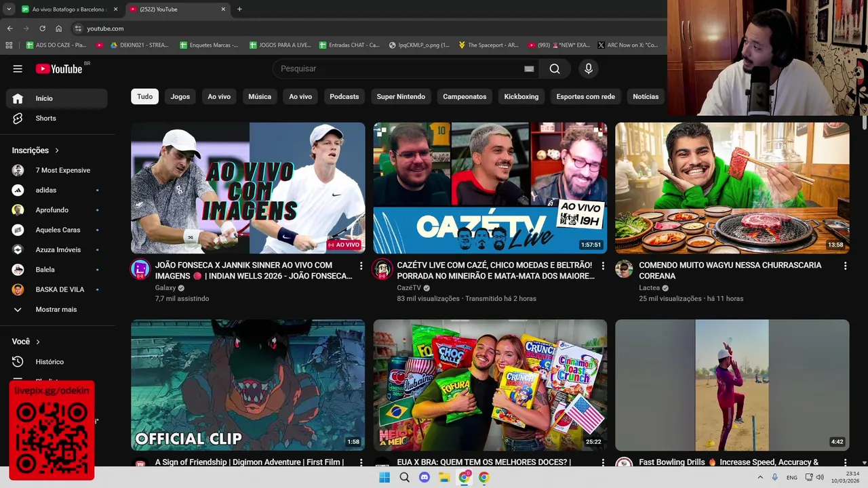Open João Fonseca x Sinner video thumbnail
868x488 pixels.
click(248, 188)
